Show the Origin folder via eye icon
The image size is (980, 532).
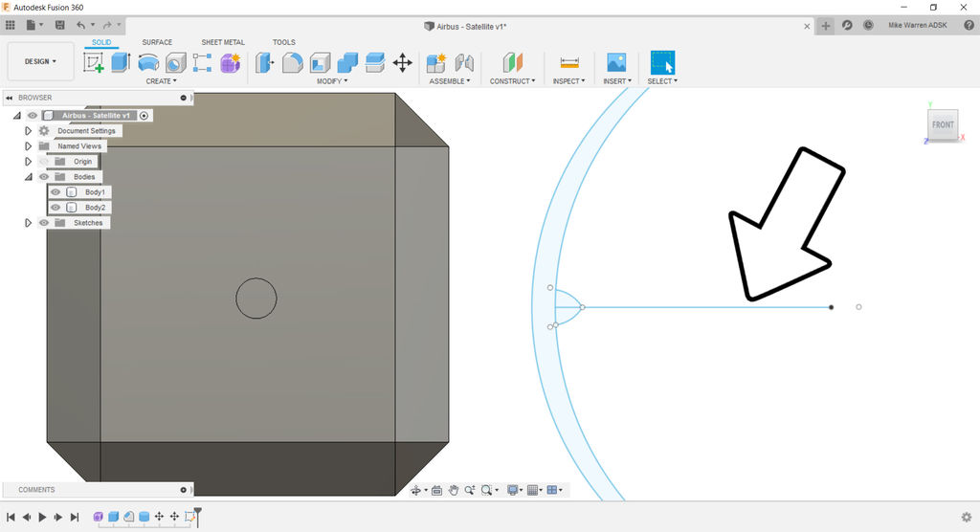[x=44, y=162]
